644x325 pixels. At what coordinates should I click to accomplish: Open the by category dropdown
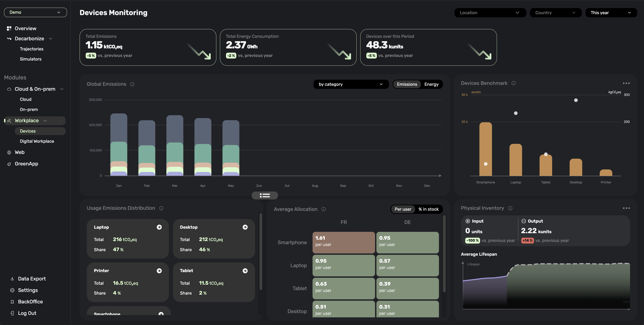point(351,84)
